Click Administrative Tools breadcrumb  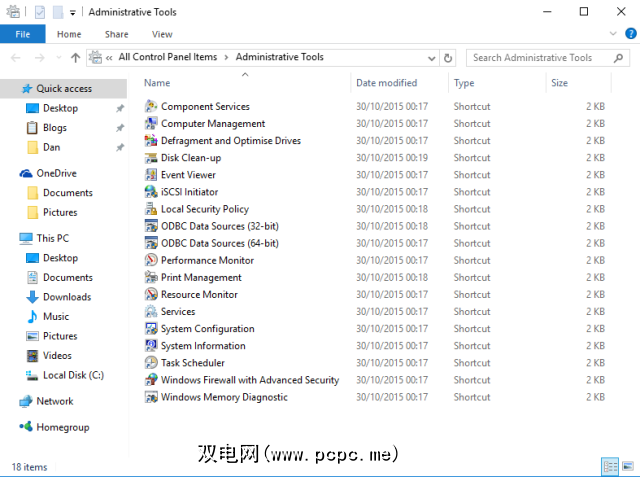[x=280, y=57]
